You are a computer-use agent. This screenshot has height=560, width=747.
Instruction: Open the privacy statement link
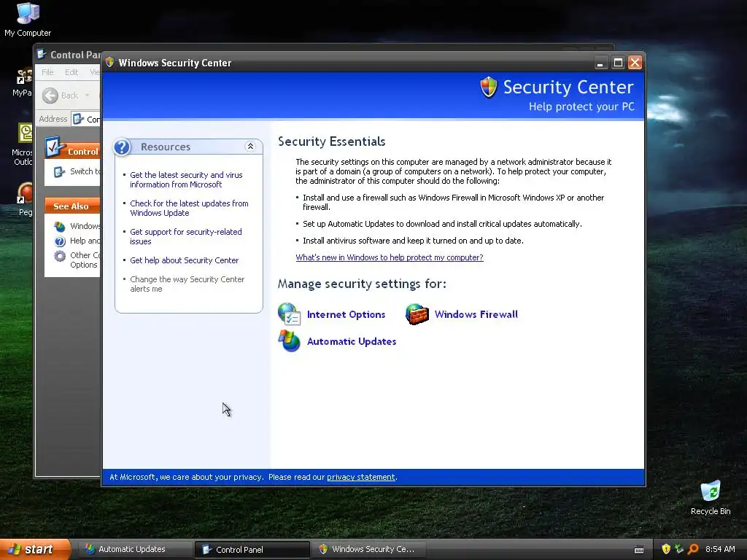pos(360,477)
